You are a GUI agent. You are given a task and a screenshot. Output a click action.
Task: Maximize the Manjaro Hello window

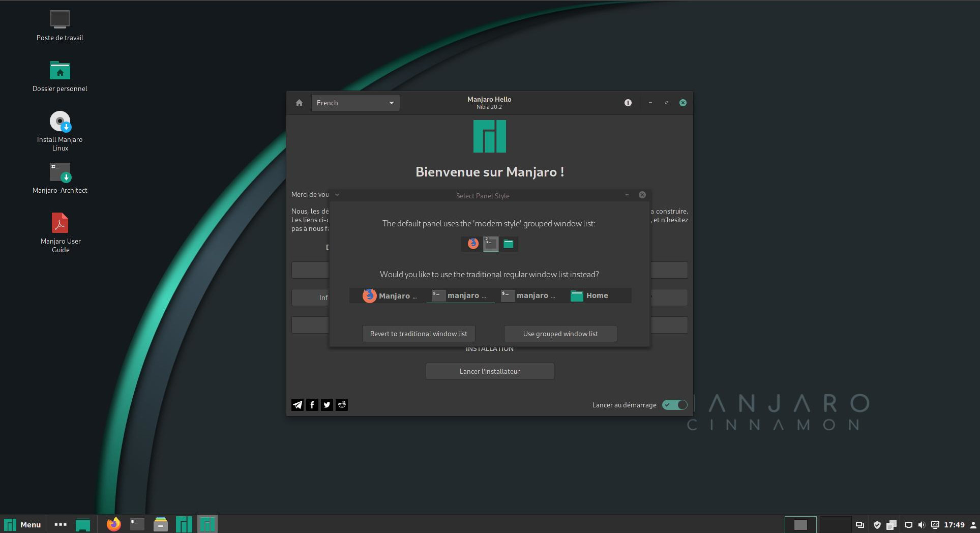tap(666, 103)
